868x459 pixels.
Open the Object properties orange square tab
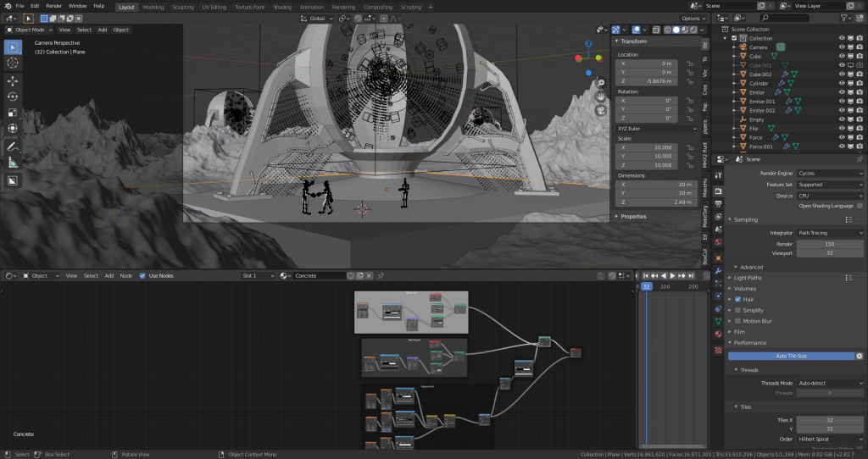718,258
